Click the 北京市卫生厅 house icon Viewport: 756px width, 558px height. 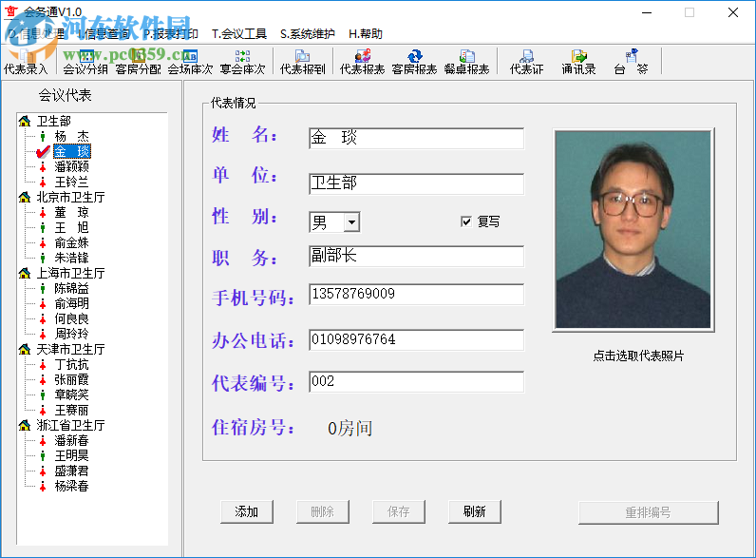pos(25,197)
